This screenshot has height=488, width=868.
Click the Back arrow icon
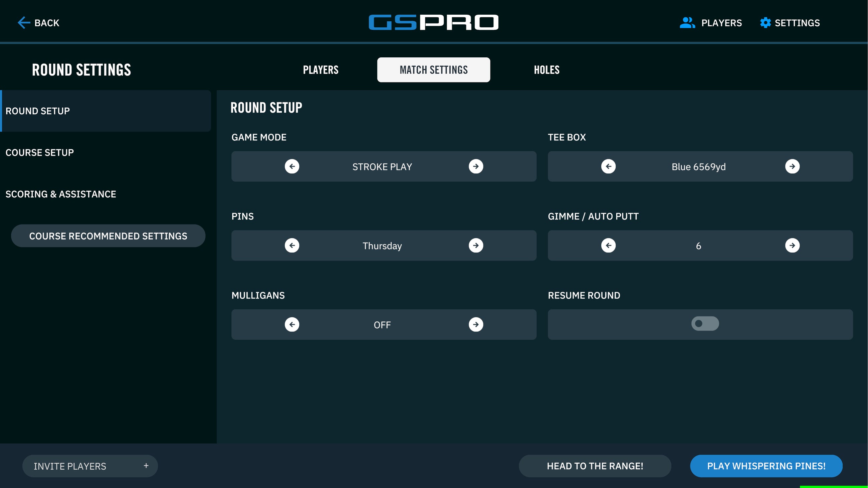[x=23, y=22]
